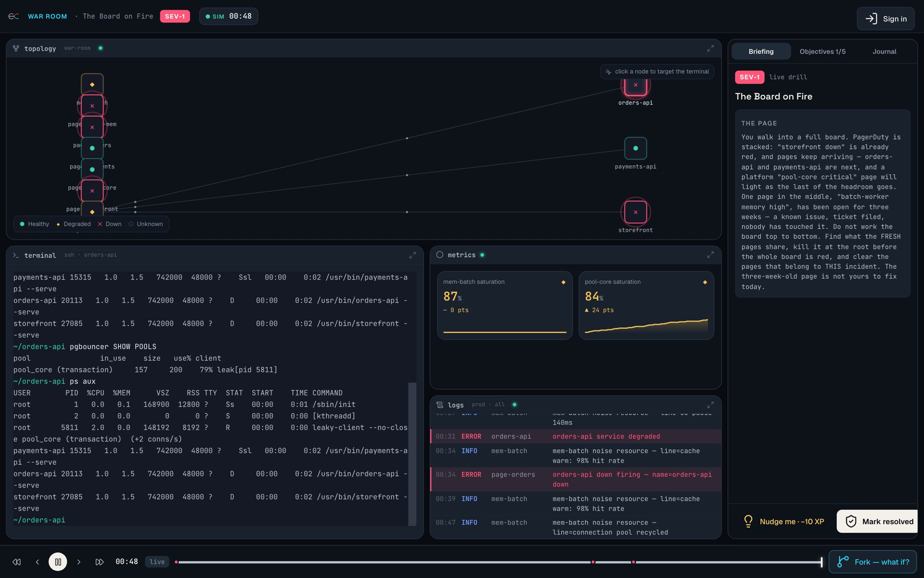924x578 pixels.
Task: Click the WAR ROOM title link
Action: 47,16
